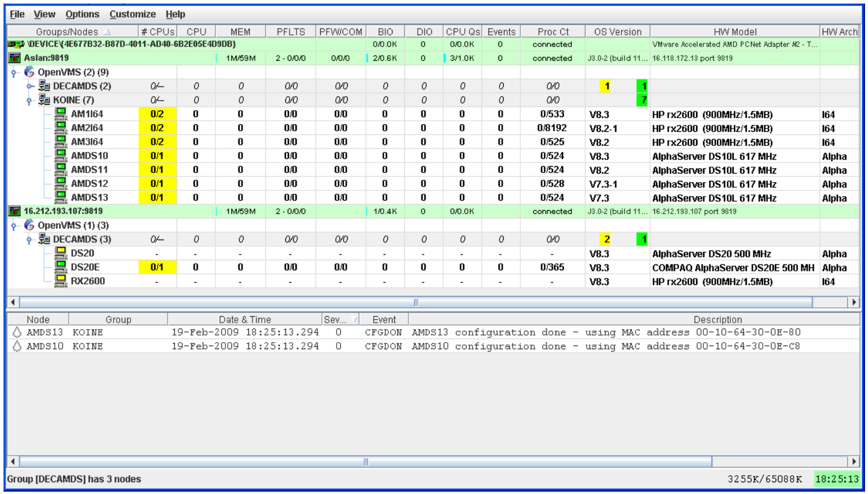Image resolution: width=868 pixels, height=494 pixels.
Task: Click the # CPUs column header
Action: [158, 32]
